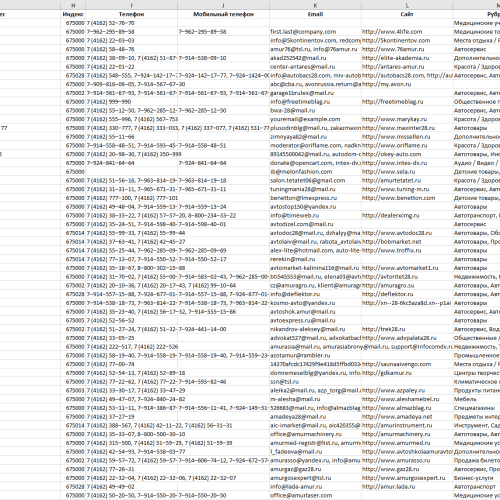Screen dimensions: 500x500
Task: Select site cell 'http://www.sela.ru'
Action: 407,172
